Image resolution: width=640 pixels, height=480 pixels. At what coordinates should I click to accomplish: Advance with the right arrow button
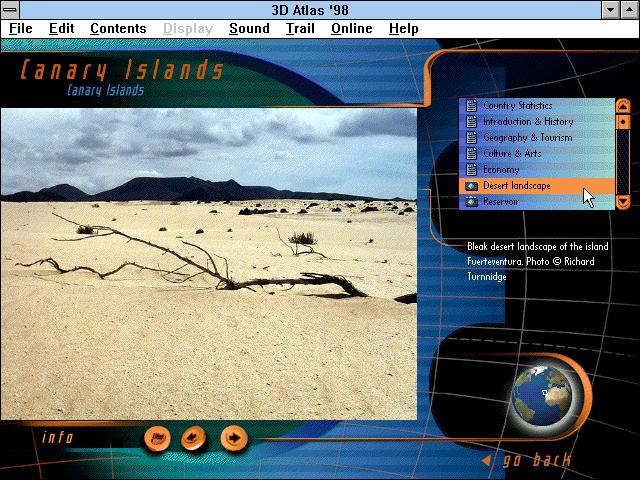[x=234, y=438]
